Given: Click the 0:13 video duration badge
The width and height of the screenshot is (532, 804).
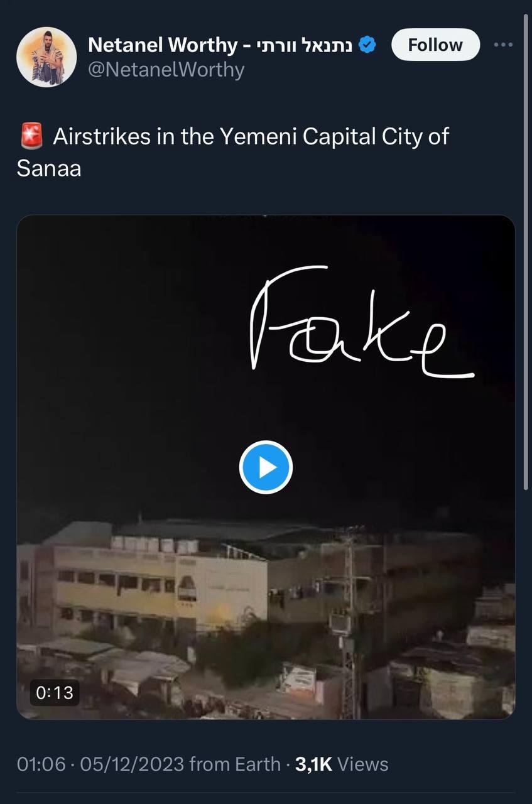Looking at the screenshot, I should pos(55,693).
